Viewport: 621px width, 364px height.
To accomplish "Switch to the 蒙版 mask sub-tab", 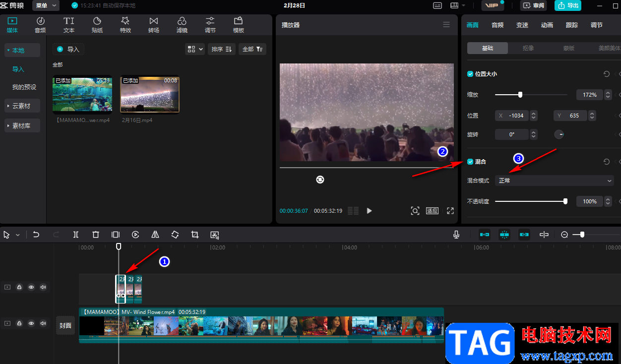I will (x=569, y=48).
